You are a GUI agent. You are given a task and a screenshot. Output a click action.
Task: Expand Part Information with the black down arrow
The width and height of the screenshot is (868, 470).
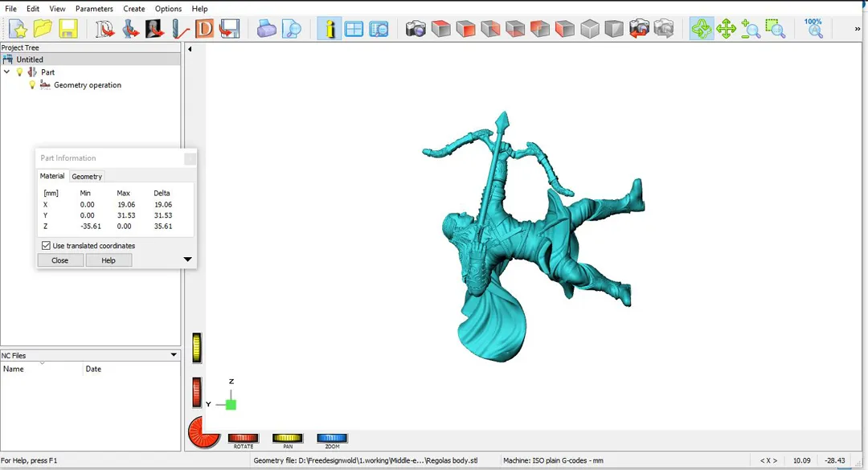coord(187,259)
